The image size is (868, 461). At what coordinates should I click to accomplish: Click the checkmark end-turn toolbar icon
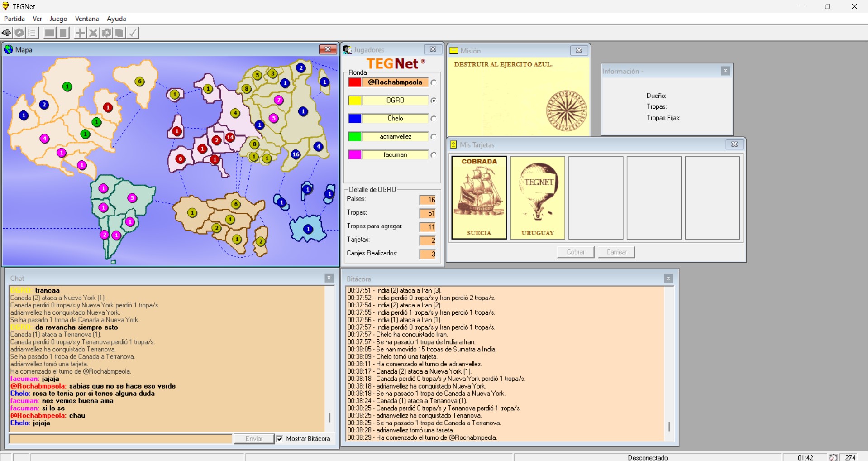[x=132, y=33]
